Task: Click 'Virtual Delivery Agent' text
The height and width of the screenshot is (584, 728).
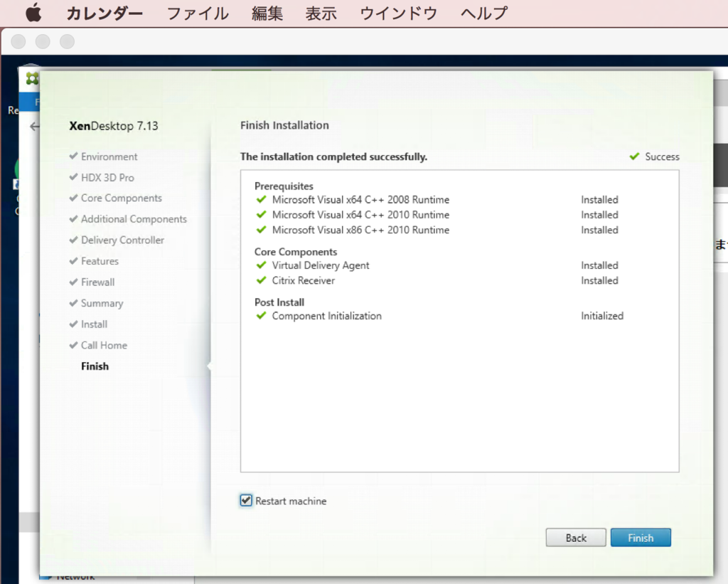Action: 321,265
